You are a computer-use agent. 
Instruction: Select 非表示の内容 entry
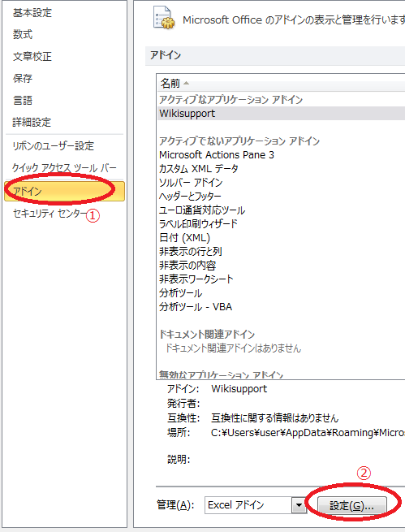(187, 266)
